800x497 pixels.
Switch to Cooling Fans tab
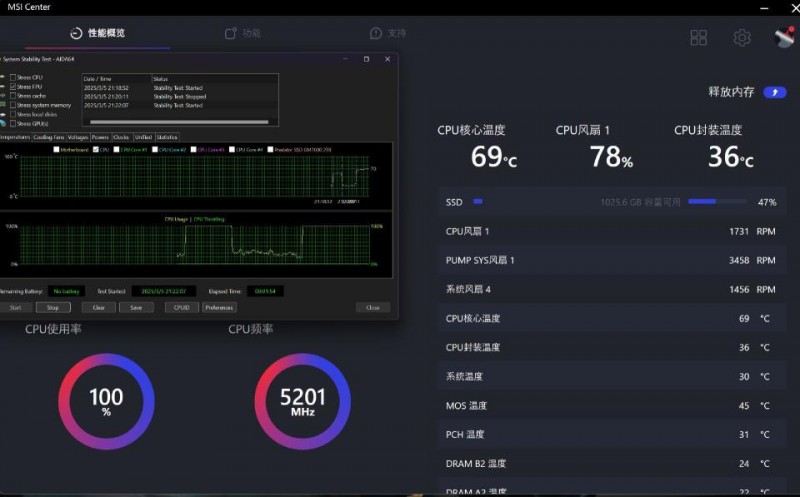click(48, 137)
